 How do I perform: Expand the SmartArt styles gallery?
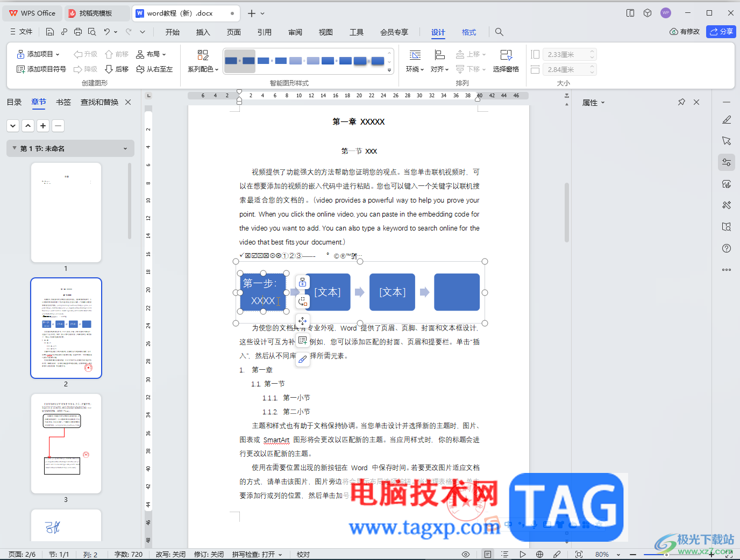(x=389, y=70)
